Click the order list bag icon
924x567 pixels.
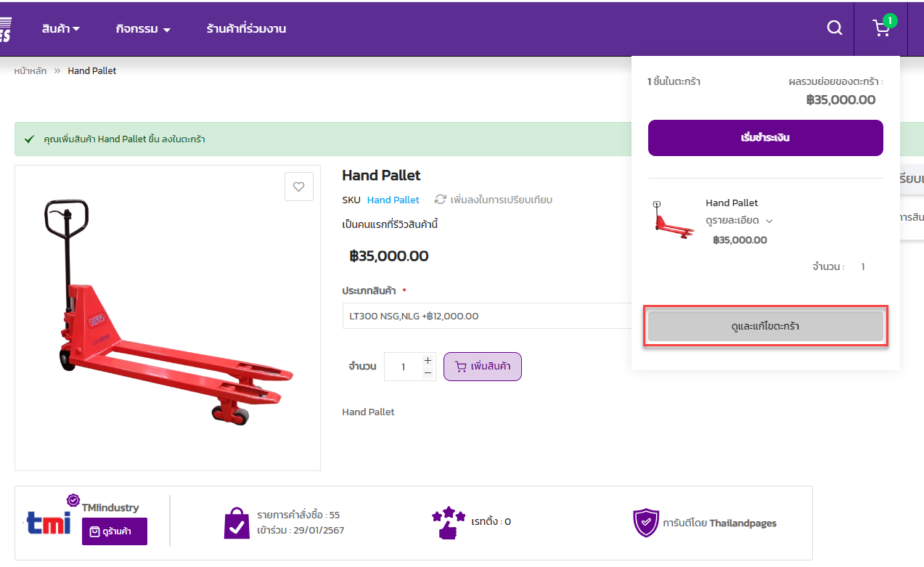237,522
